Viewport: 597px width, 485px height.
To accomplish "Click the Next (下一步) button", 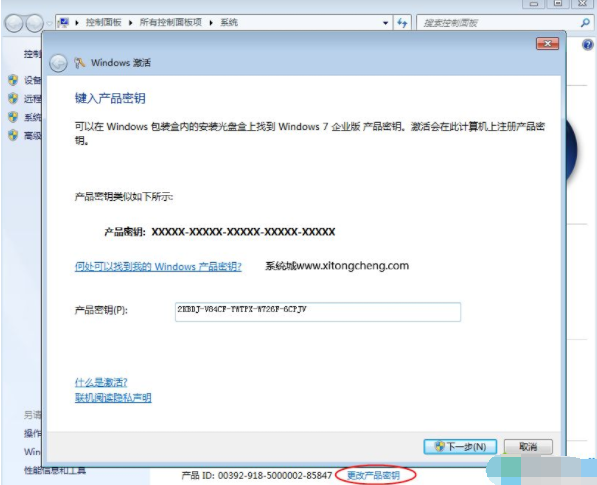I will 460,447.
